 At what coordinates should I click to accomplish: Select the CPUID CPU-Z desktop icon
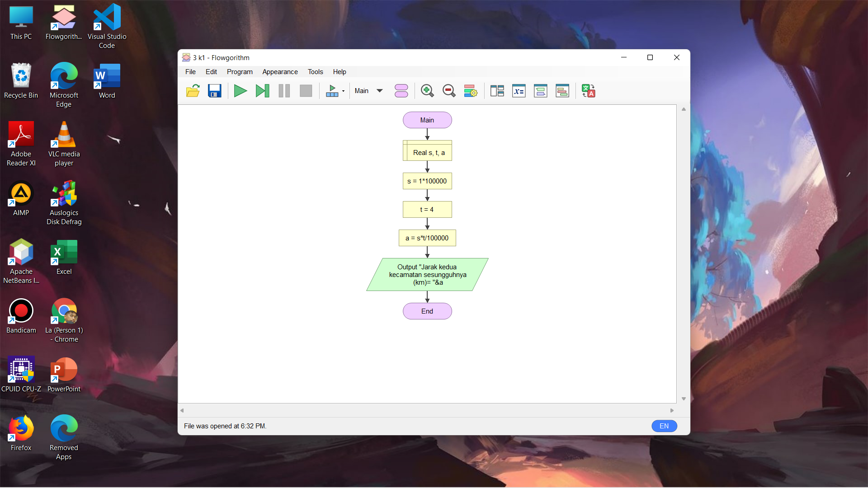tap(21, 375)
